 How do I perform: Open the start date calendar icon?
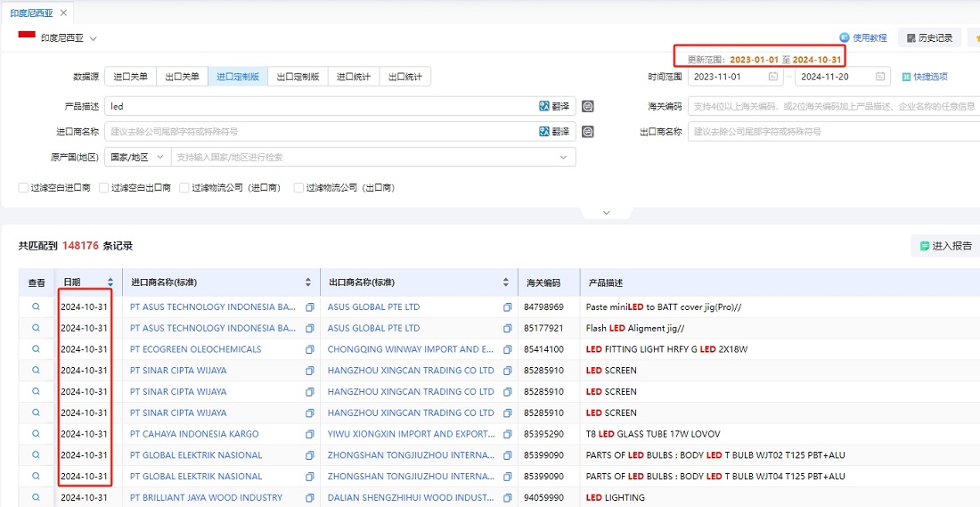(x=773, y=77)
